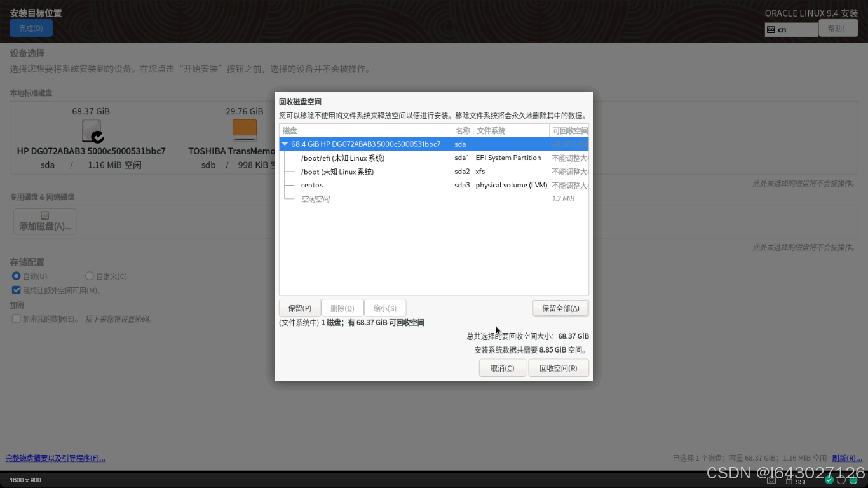Toggle 我想让额外空间可用(M) checkbox

coord(17,290)
